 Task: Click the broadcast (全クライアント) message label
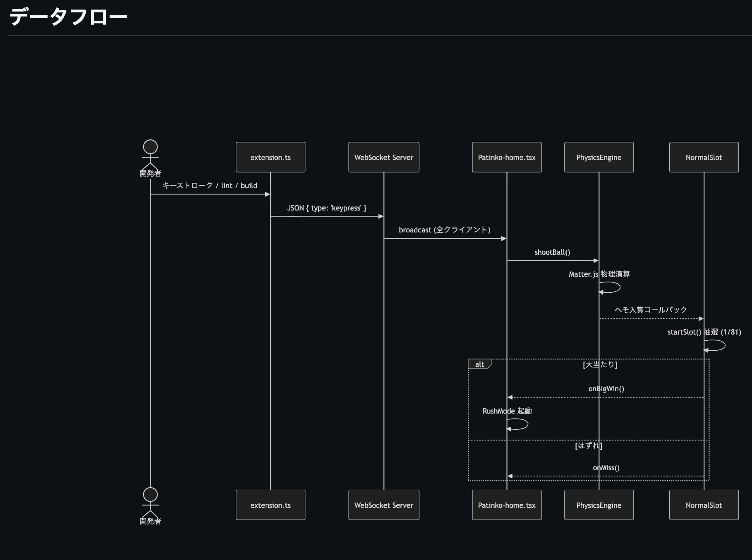point(445,230)
